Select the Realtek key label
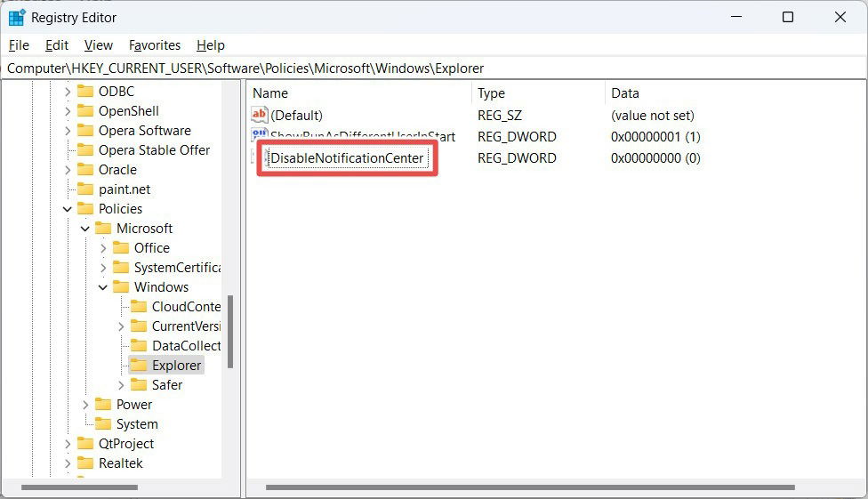Viewport: 868px width, 499px height. tap(120, 463)
